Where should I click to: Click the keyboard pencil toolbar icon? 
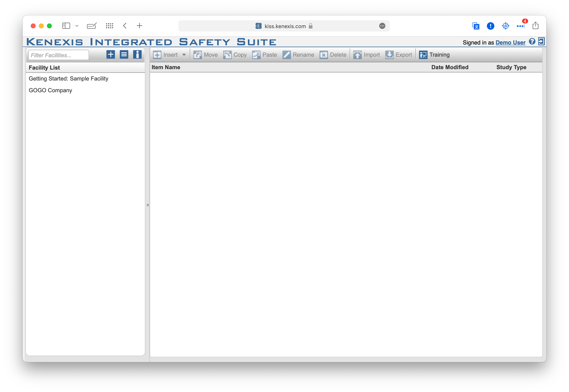pyautogui.click(x=92, y=26)
